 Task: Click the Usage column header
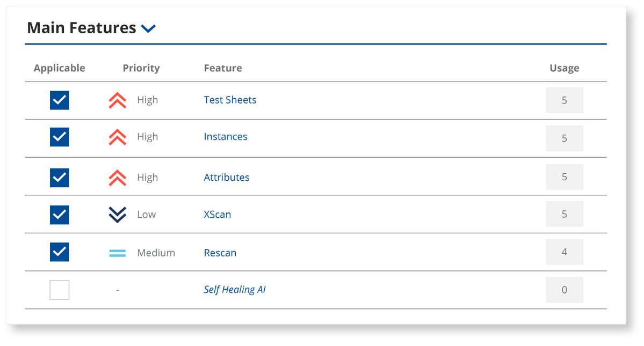pos(563,68)
